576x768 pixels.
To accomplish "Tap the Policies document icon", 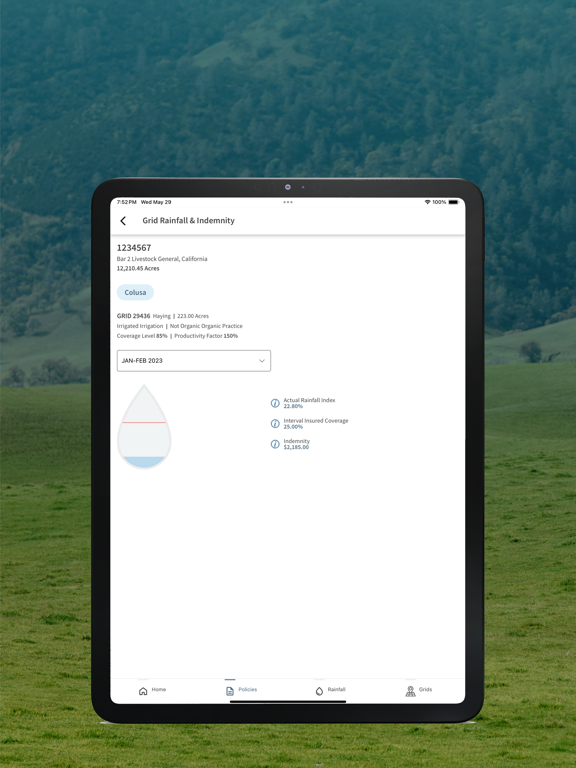I will click(x=230, y=691).
